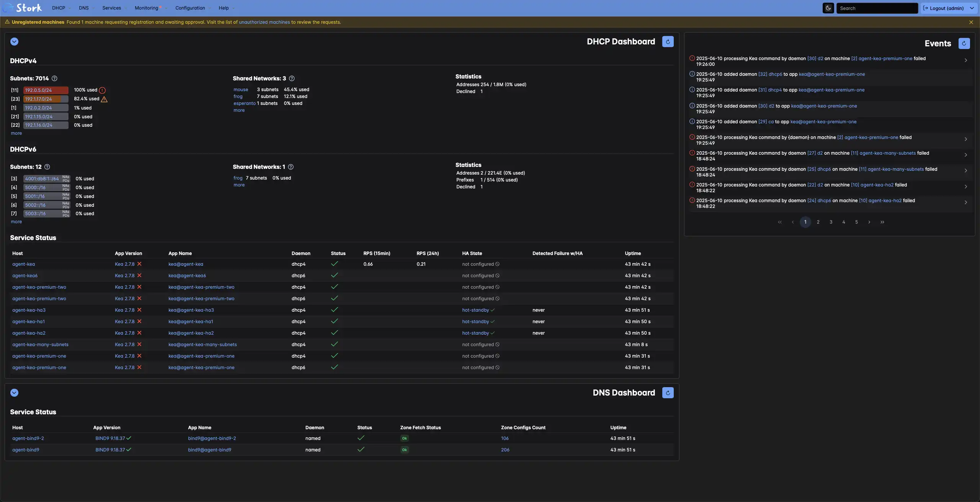
Task: Toggle dark mode moon icon
Action: [828, 8]
